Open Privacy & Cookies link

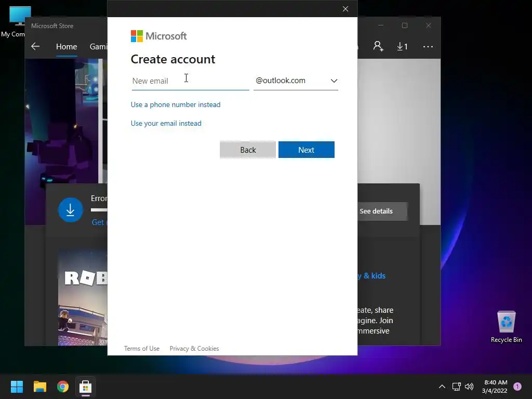click(x=194, y=349)
